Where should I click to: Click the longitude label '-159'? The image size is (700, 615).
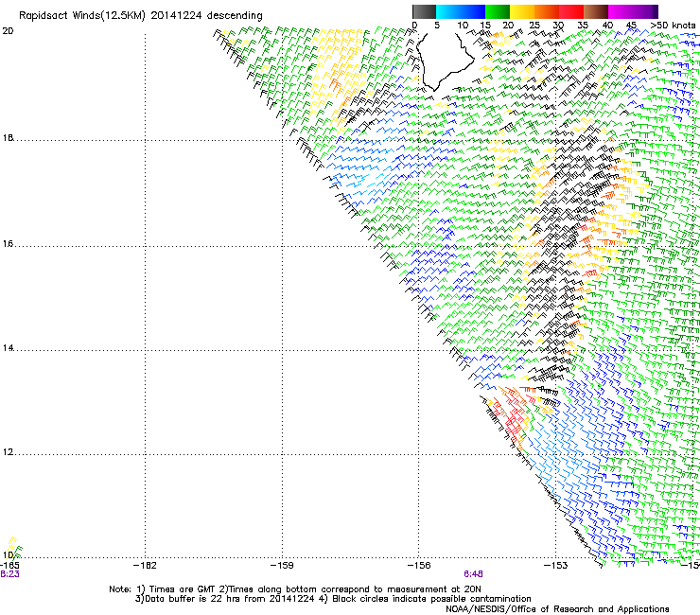[x=282, y=566]
